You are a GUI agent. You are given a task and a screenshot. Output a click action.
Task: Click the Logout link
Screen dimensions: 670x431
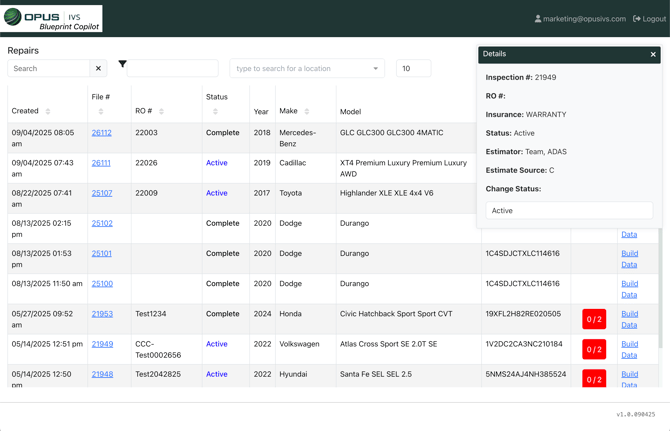coord(649,18)
